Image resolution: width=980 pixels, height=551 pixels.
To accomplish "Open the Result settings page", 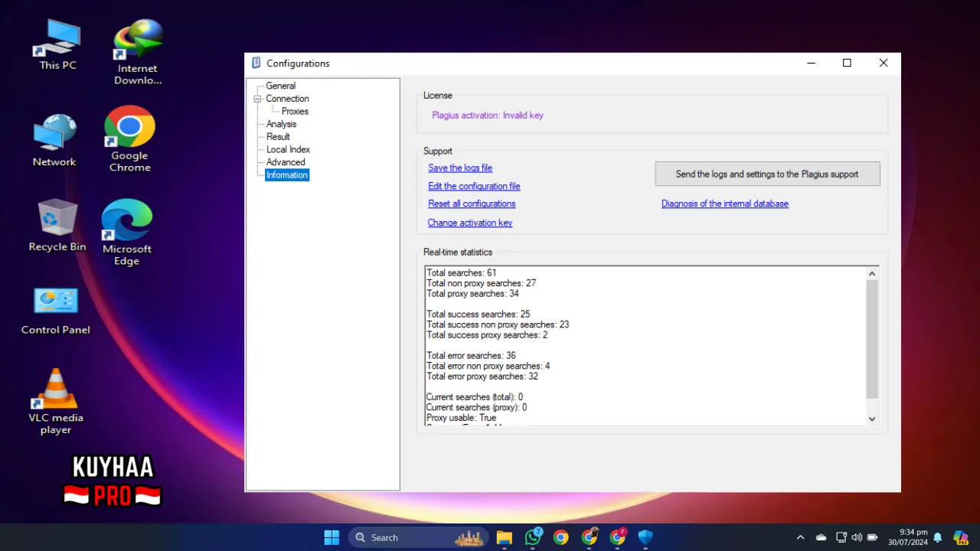I will click(x=278, y=137).
